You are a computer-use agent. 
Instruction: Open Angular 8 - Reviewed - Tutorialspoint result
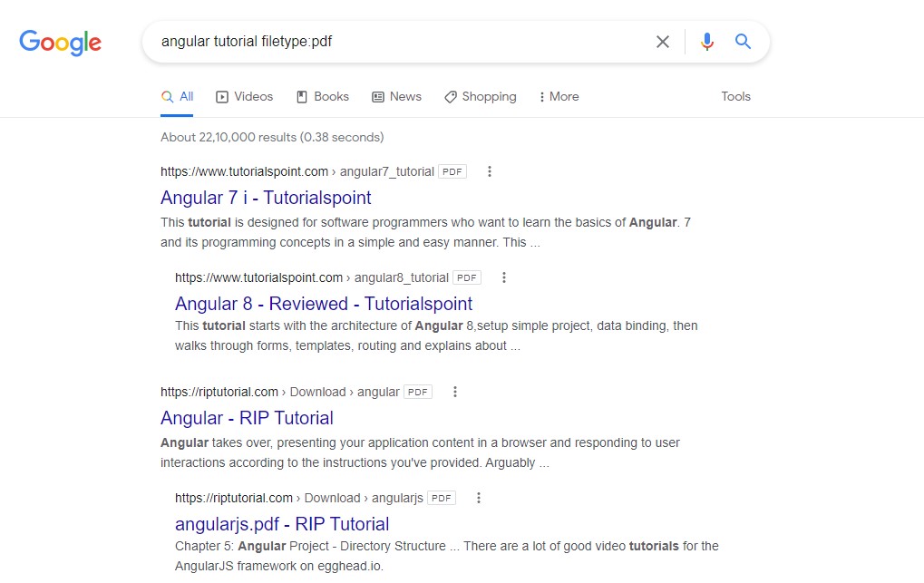[x=324, y=304]
